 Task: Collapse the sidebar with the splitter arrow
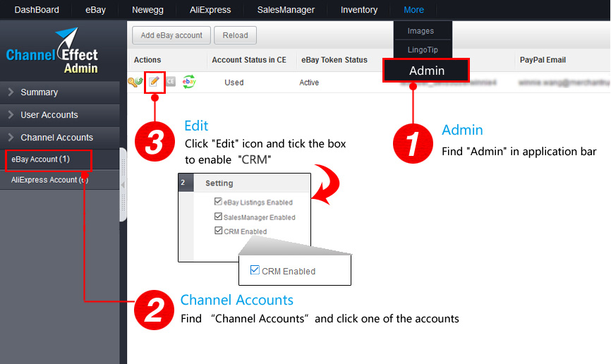123,185
